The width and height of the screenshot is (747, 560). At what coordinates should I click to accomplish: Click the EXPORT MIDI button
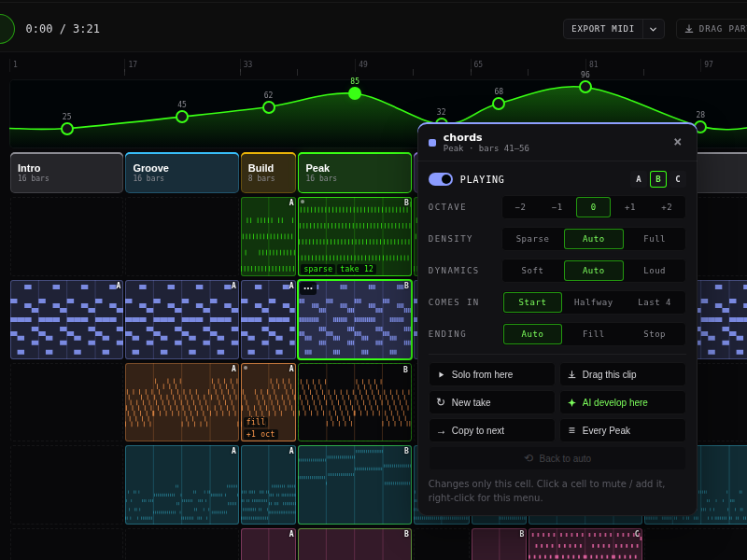(x=602, y=29)
